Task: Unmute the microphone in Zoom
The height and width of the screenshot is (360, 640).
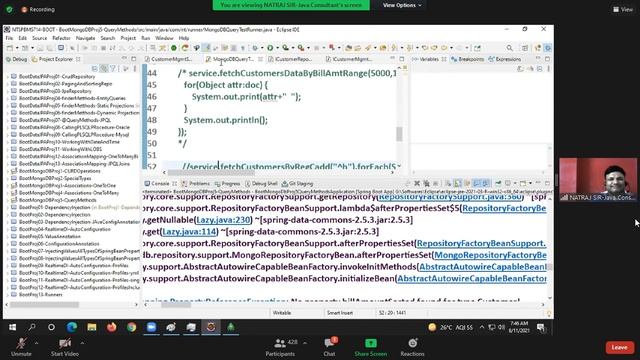Action: point(21,347)
